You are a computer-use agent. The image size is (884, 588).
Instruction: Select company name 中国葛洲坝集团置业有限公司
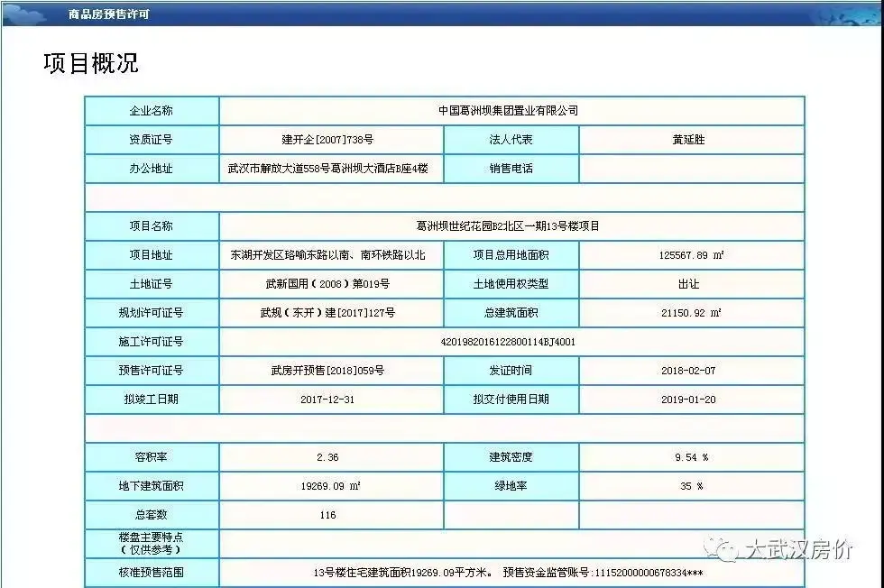pyautogui.click(x=509, y=111)
